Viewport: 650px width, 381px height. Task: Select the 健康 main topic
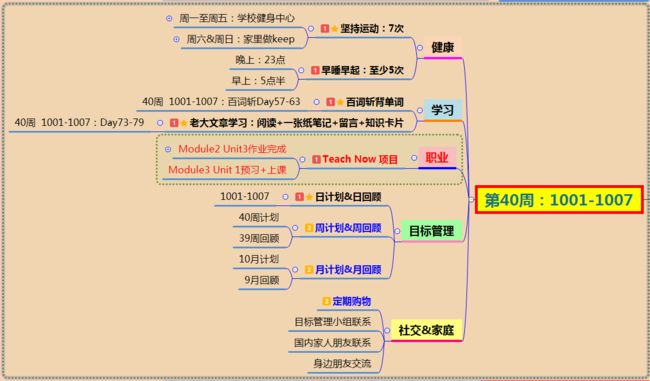pos(443,47)
